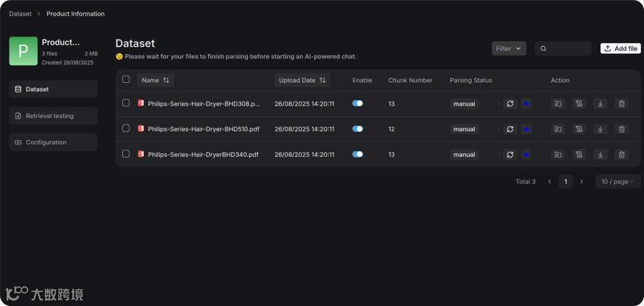Download the Hair-DryerBHD340.pdf file
This screenshot has width=644, height=306.
pos(600,154)
